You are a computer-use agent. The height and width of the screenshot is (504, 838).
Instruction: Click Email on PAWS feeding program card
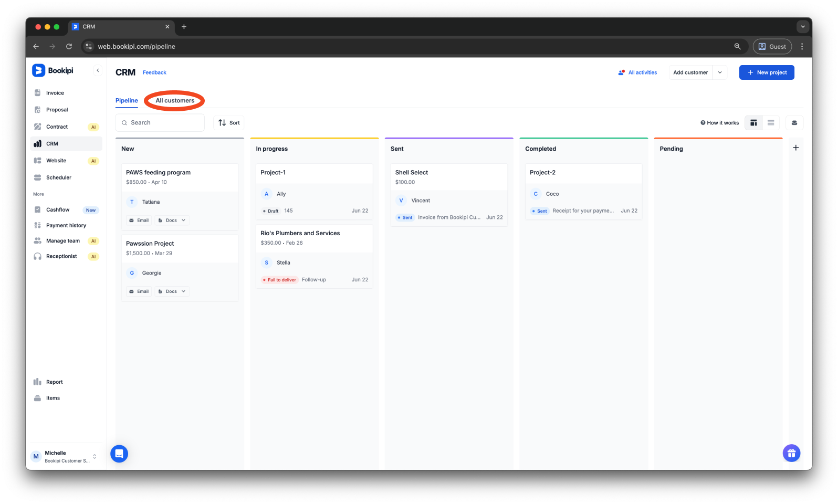tap(139, 220)
